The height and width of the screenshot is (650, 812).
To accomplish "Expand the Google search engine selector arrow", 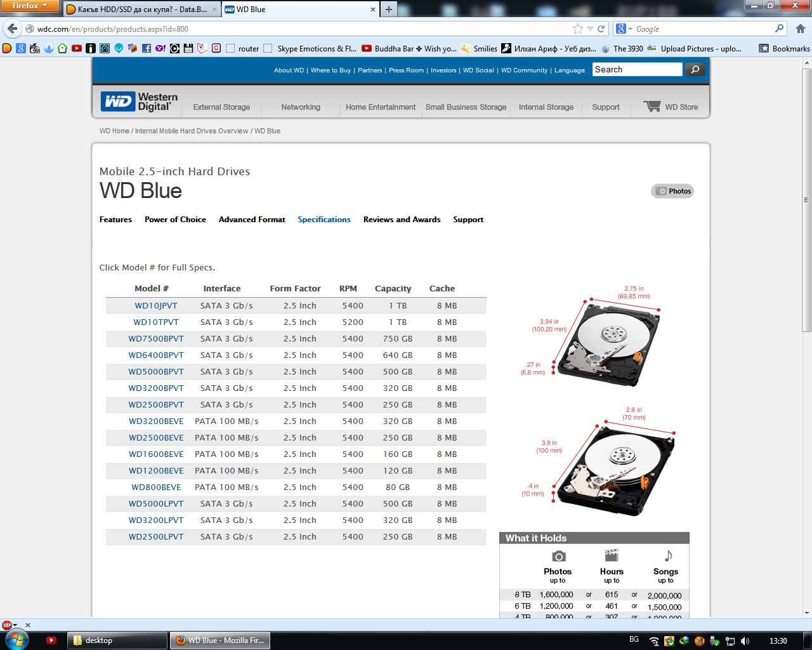I will 630,29.
